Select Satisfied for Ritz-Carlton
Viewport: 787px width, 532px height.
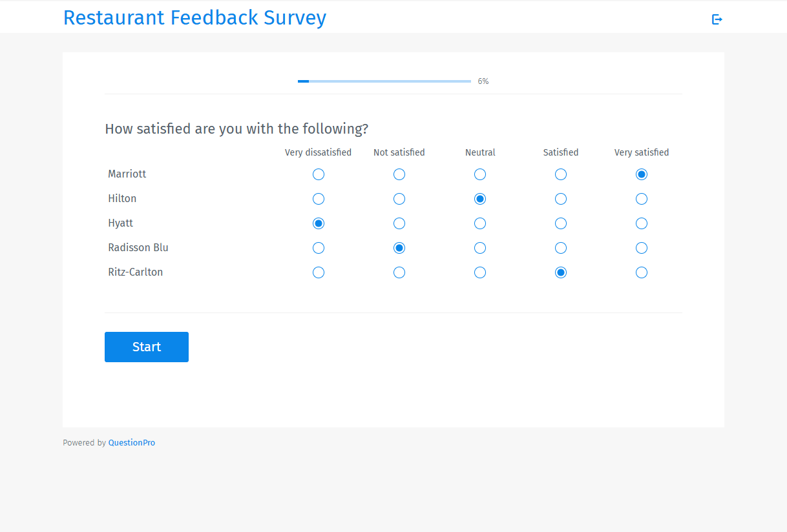[x=560, y=272]
